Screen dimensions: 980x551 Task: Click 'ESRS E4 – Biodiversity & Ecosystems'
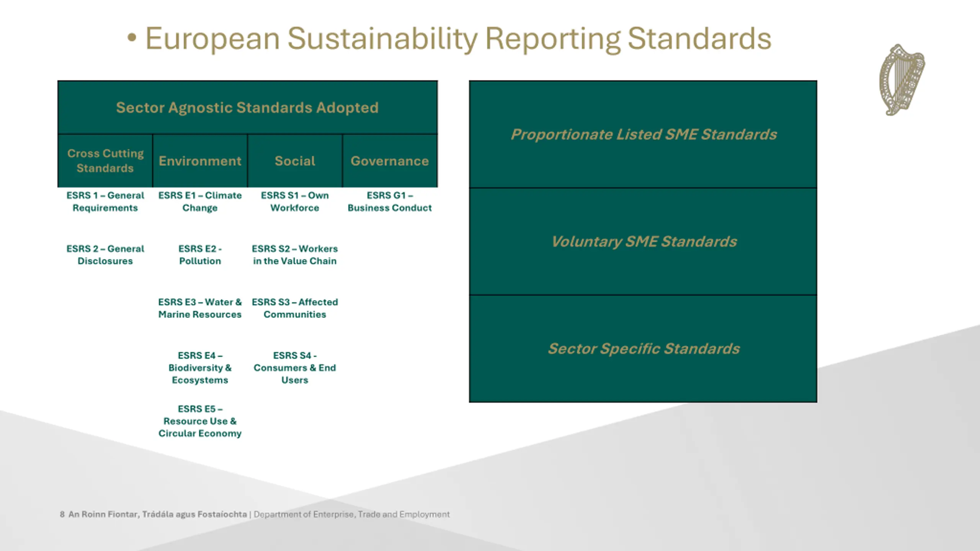tap(200, 368)
